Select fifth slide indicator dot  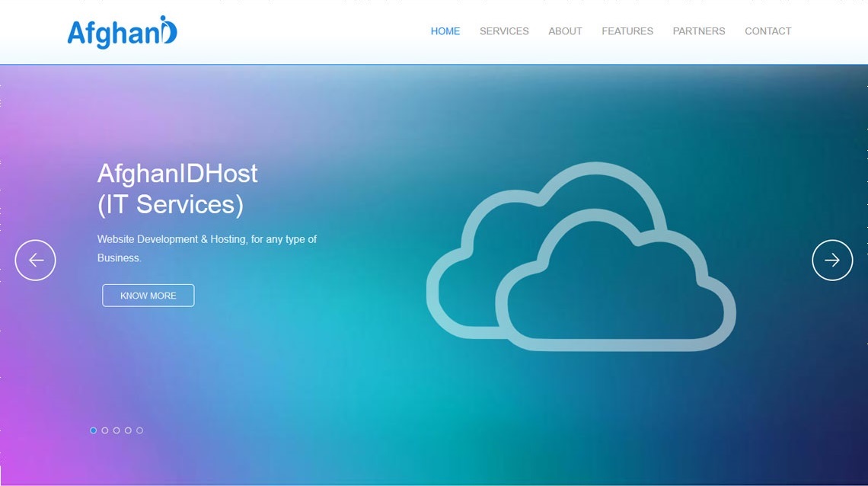click(139, 430)
